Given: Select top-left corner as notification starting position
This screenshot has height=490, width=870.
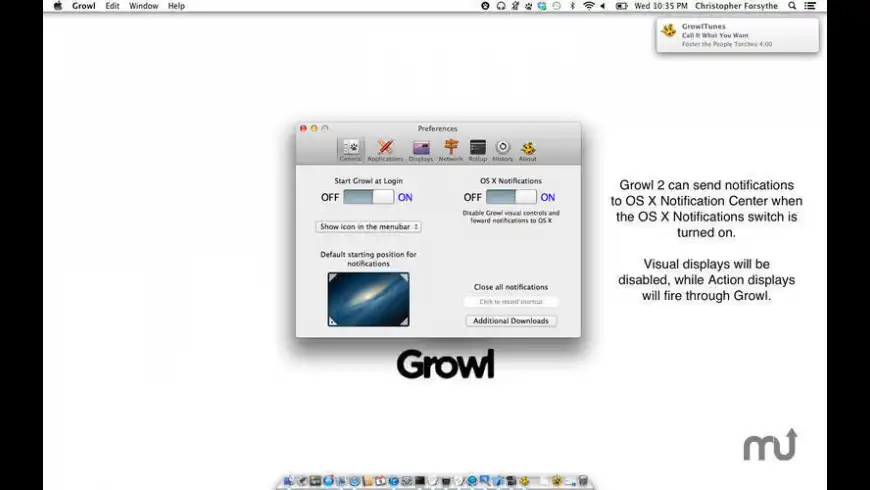Looking at the screenshot, I should [333, 277].
